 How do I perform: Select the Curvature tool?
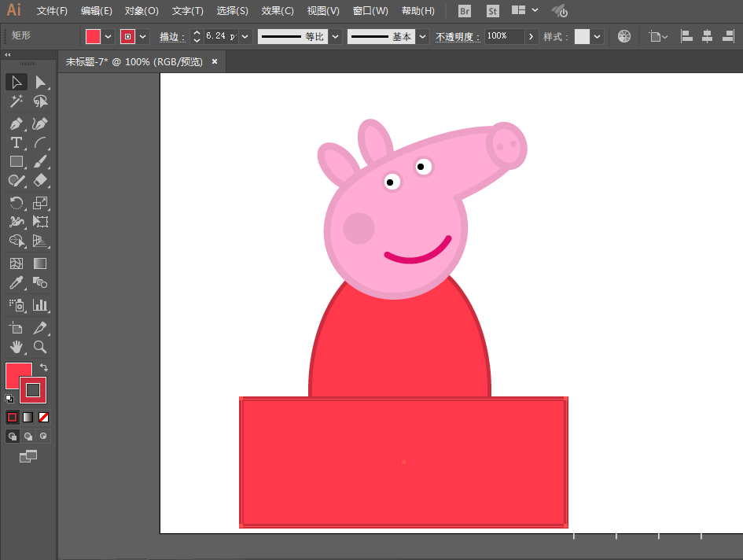pos(40,123)
